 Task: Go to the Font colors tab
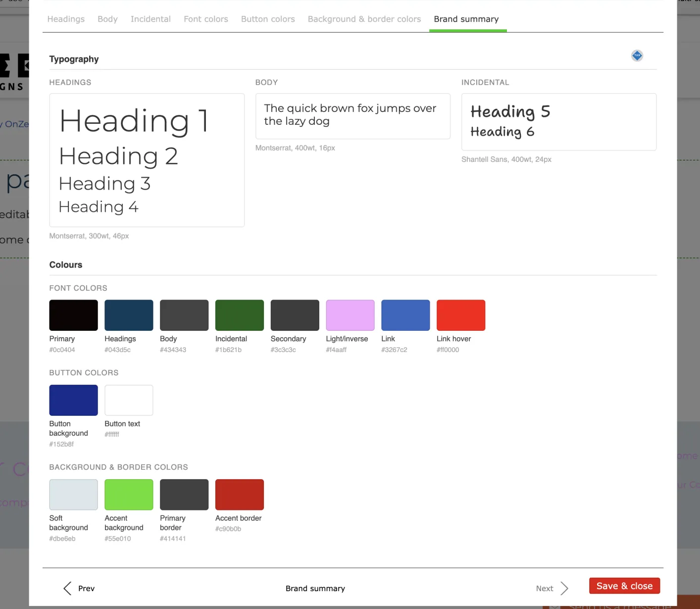click(x=206, y=19)
